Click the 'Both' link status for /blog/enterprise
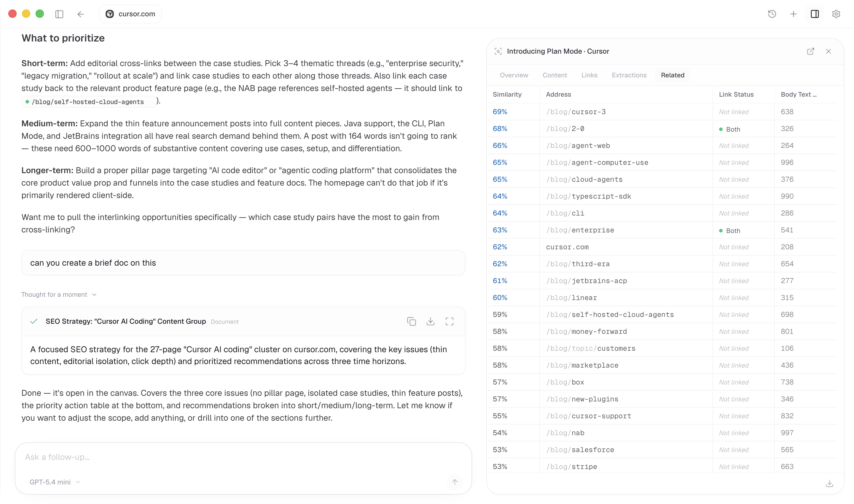This screenshot has height=504, width=854. click(x=730, y=231)
